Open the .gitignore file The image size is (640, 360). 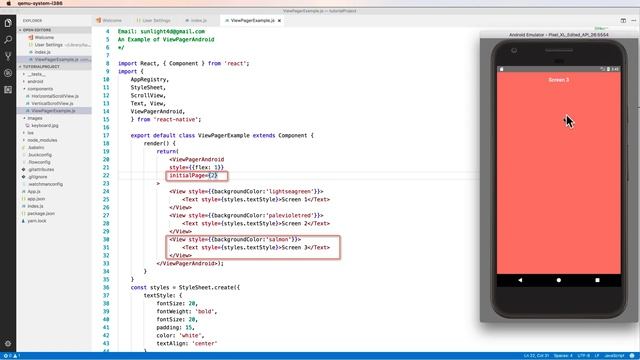click(38, 177)
